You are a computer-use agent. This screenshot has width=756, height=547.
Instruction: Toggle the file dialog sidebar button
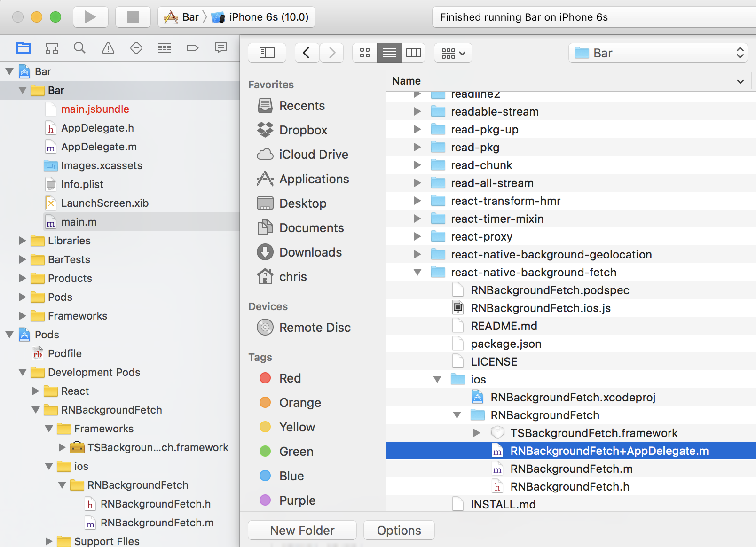(x=267, y=53)
